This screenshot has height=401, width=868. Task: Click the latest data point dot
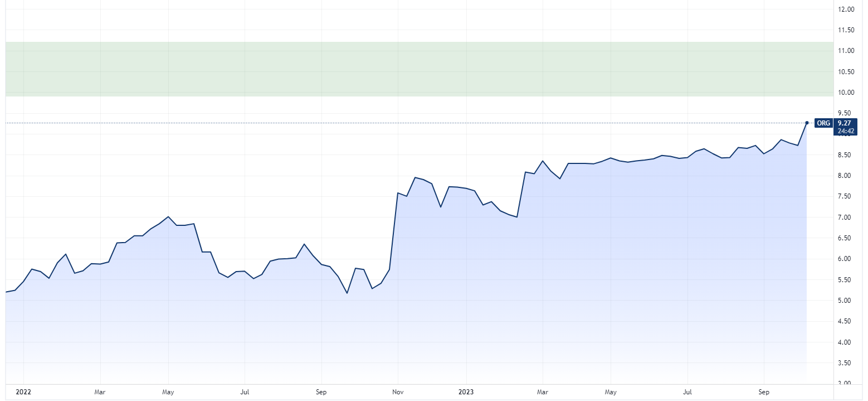click(x=807, y=123)
